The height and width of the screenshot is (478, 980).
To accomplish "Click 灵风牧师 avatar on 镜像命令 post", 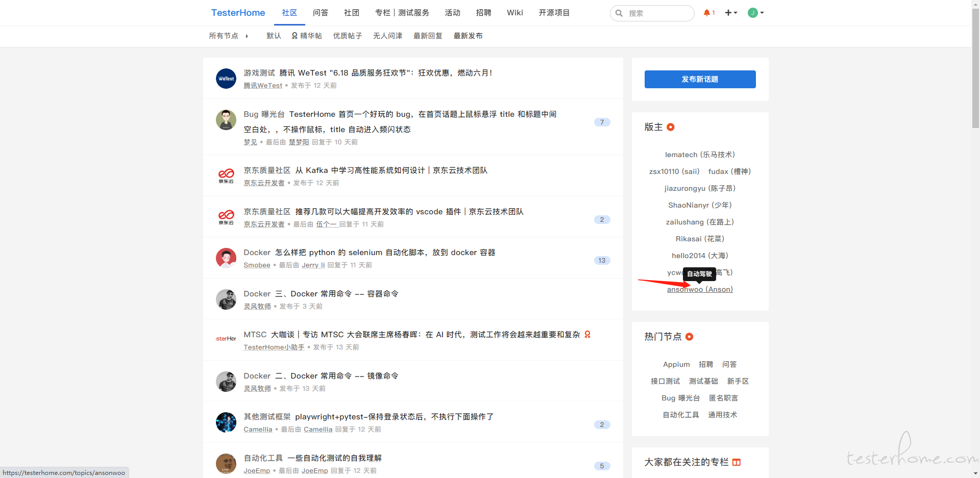I will [226, 382].
